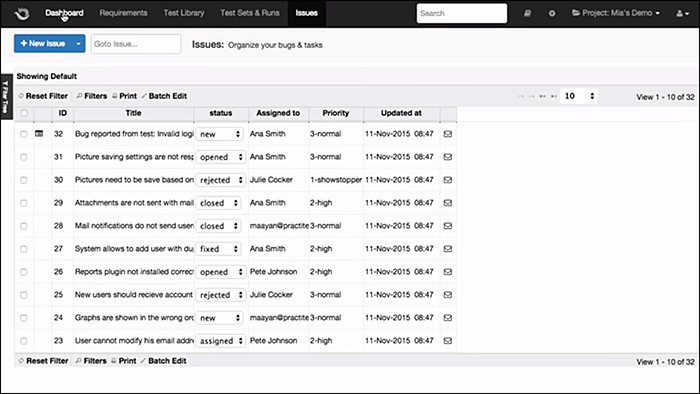Click into the Goto Issue field
700x394 pixels.
(136, 44)
